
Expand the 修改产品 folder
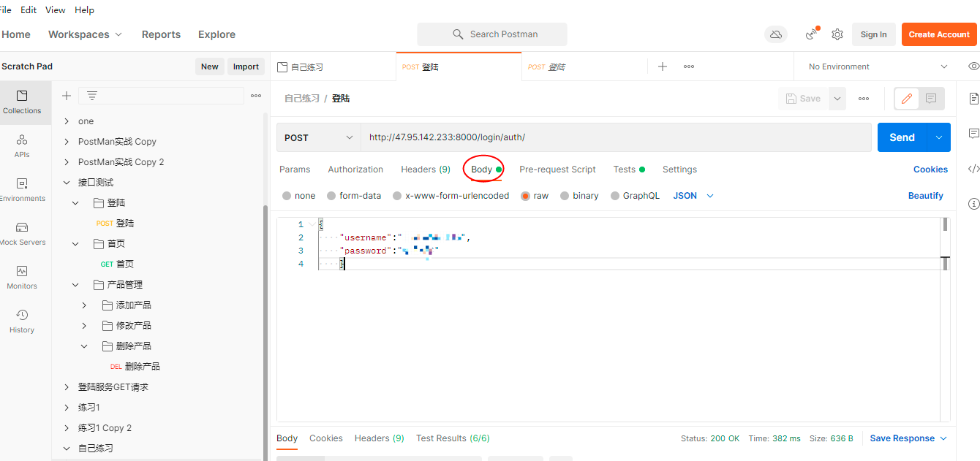[84, 326]
